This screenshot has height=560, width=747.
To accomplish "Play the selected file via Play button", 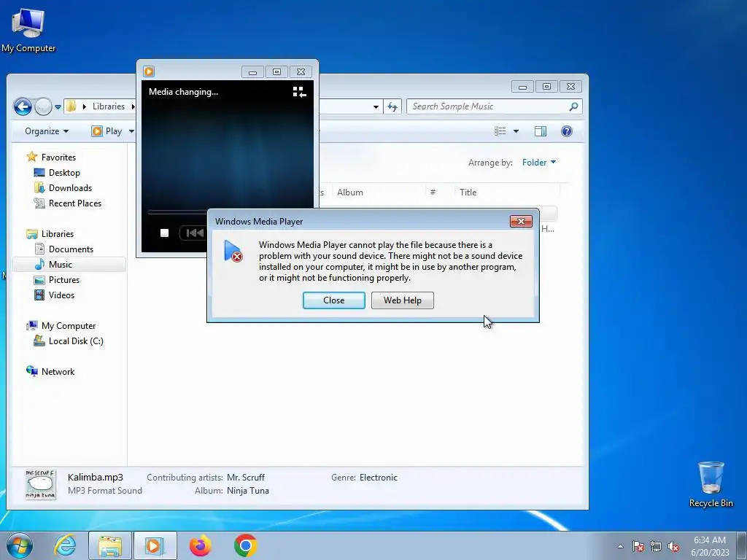I will (x=107, y=131).
